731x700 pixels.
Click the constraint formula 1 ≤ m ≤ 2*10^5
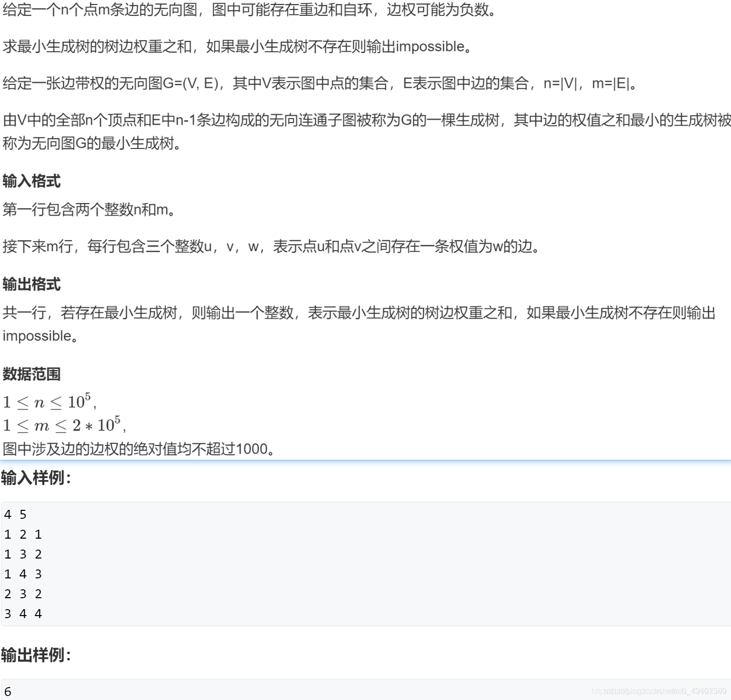pyautogui.click(x=64, y=424)
